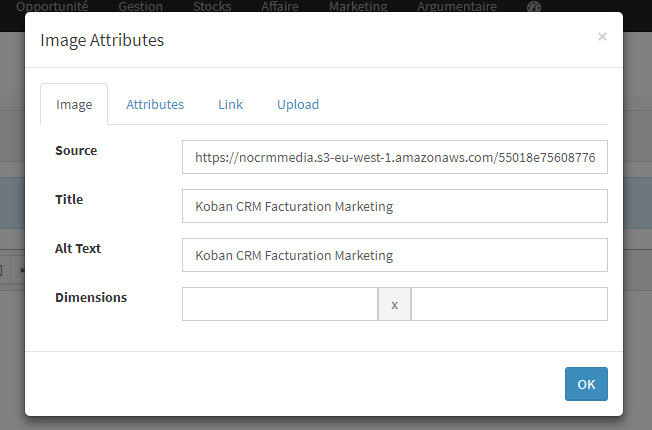This screenshot has width=652, height=430.
Task: Open the Marketing menu in top bar
Action: coord(358,6)
